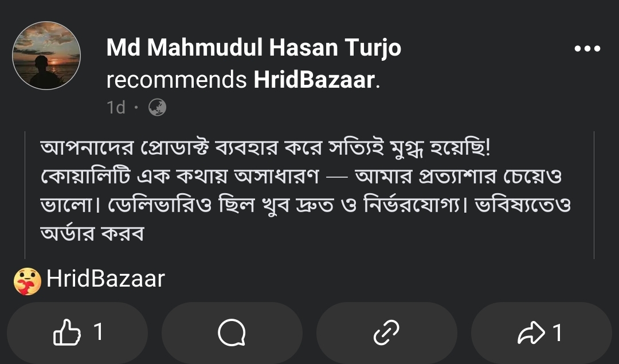Click review line starting ভালো। ডেলিভারিও

click(305, 205)
